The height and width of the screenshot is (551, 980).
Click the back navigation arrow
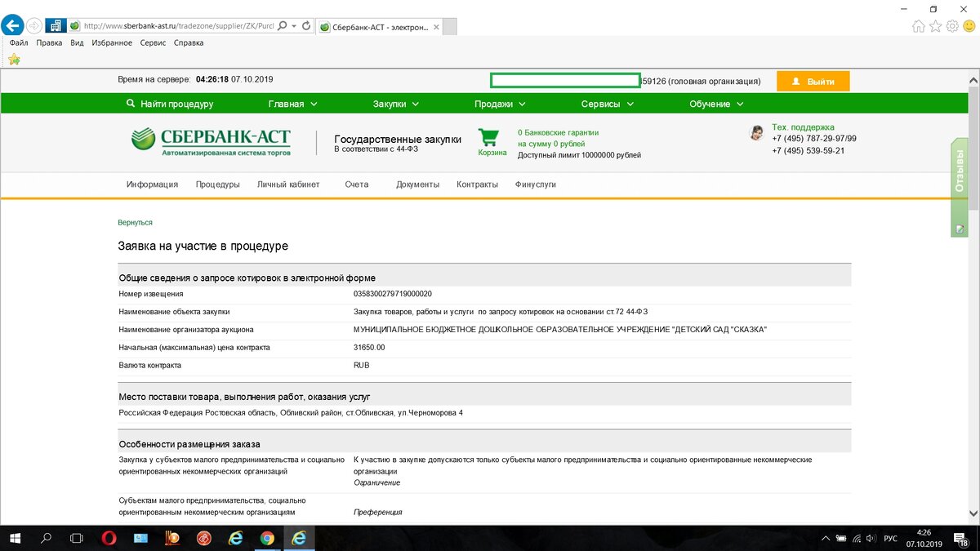[x=11, y=25]
